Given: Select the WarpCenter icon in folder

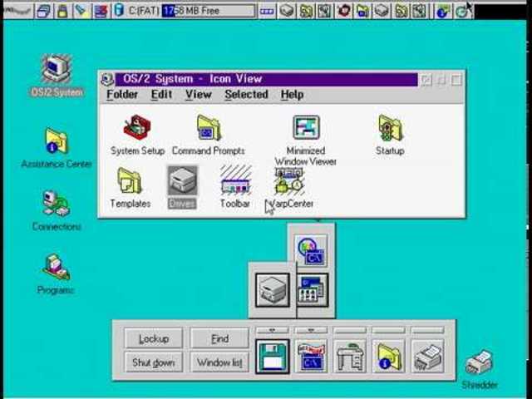Looking at the screenshot, I should click(x=289, y=181).
